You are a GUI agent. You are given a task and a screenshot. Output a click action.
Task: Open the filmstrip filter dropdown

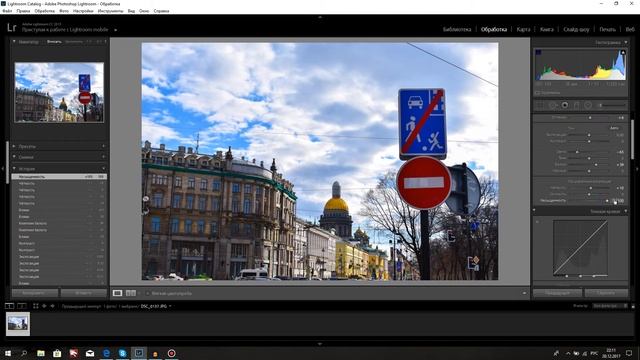tap(611, 306)
